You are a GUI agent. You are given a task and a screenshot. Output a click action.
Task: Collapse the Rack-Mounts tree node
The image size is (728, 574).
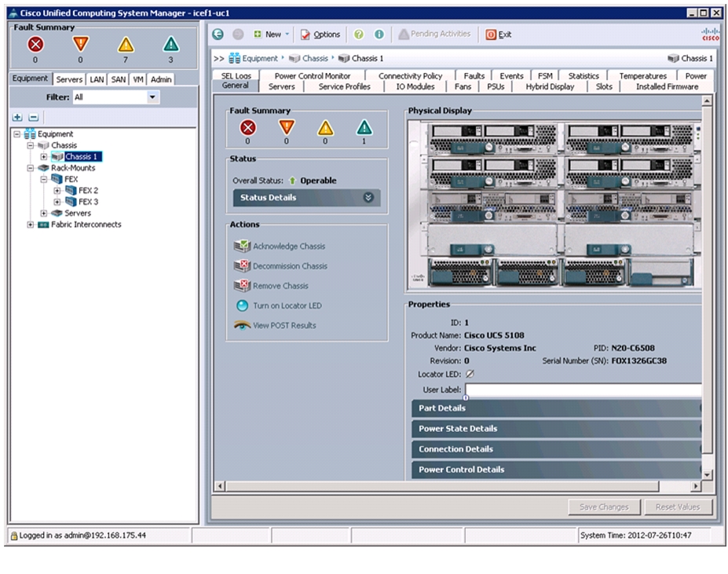[x=31, y=168]
